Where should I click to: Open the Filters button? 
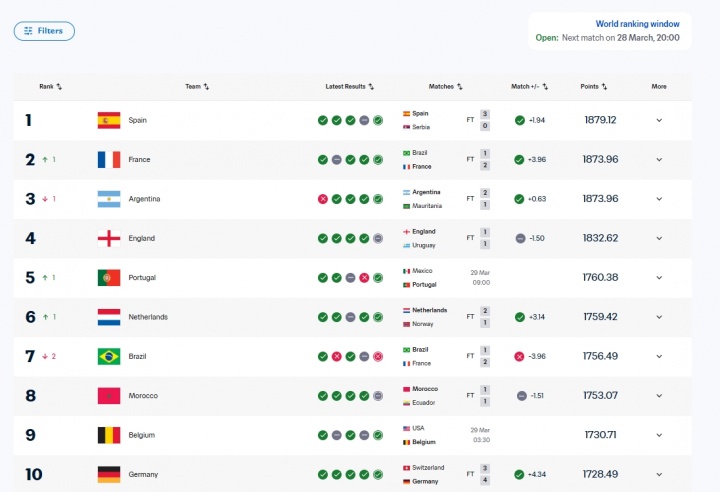click(x=44, y=31)
